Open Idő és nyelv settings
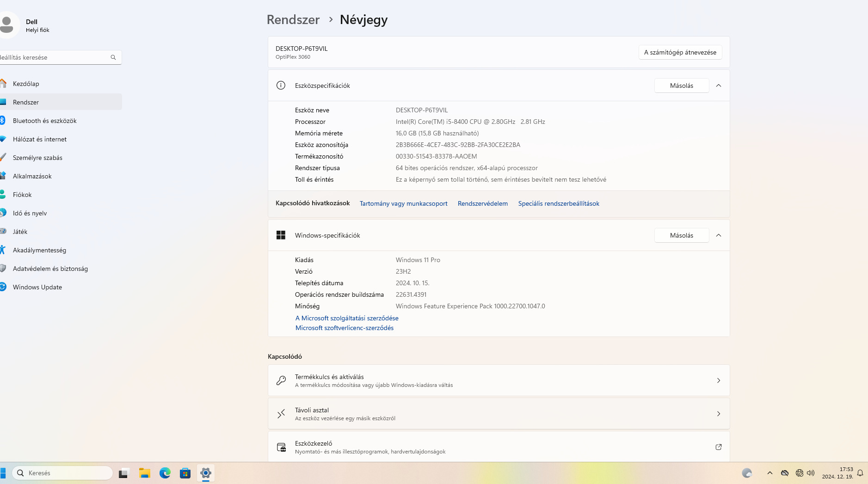The width and height of the screenshot is (868, 484). (x=61, y=213)
